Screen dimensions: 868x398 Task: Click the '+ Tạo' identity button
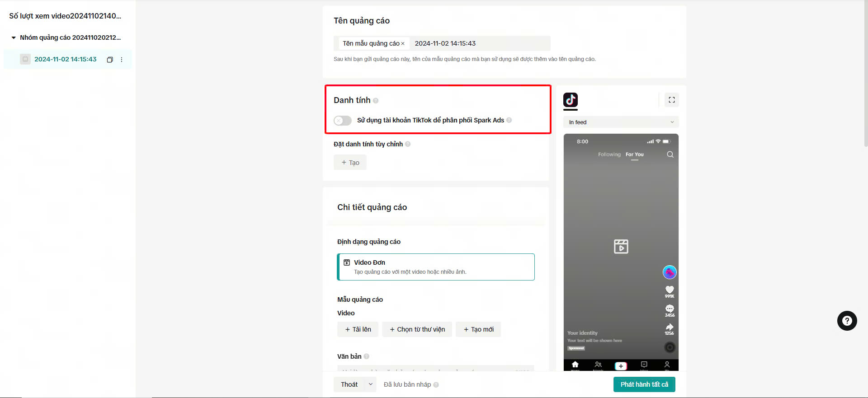[350, 163]
